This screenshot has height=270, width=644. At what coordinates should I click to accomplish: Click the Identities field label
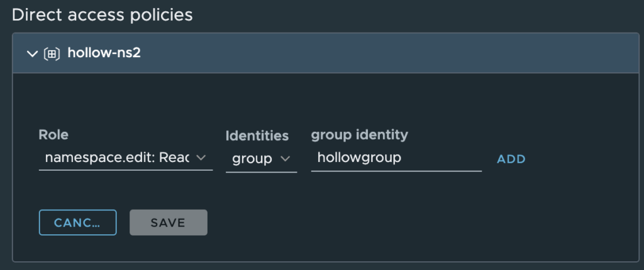click(257, 136)
